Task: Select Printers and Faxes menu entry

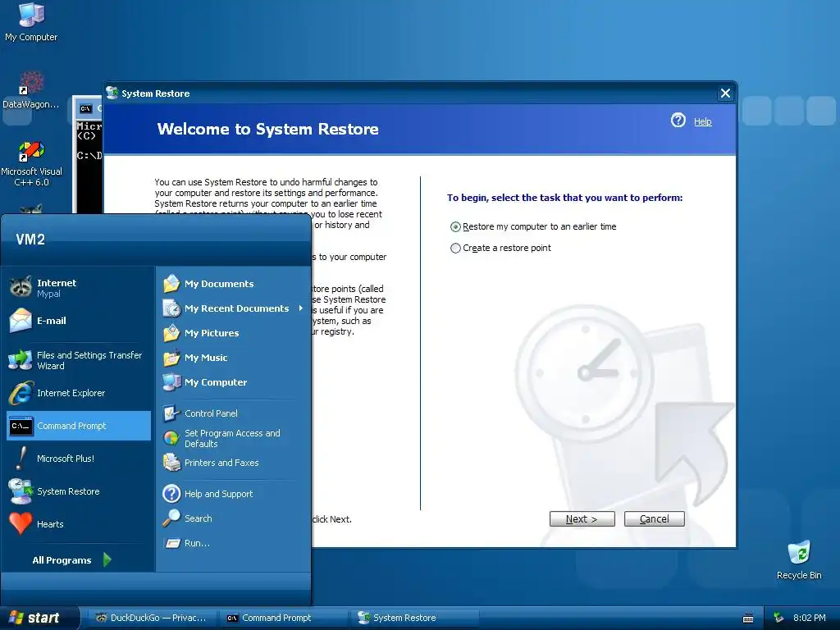Action: pos(221,463)
